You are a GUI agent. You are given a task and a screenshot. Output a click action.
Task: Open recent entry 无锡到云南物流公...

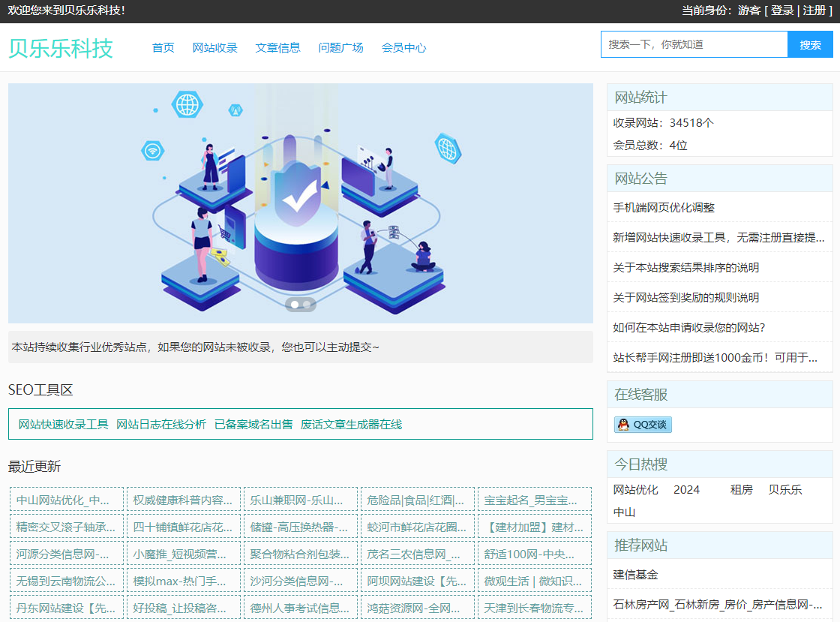coord(67,581)
